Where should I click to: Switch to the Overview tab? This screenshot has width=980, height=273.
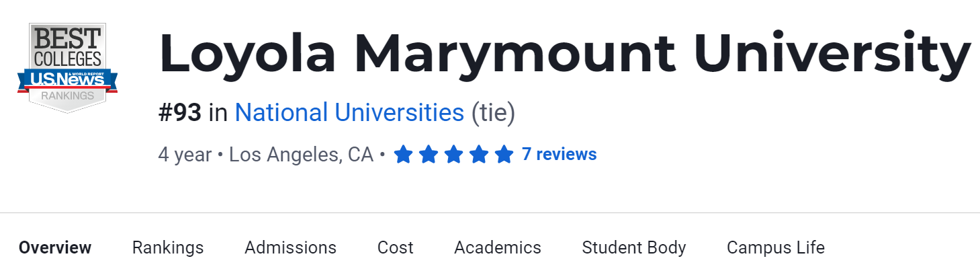coord(55,247)
